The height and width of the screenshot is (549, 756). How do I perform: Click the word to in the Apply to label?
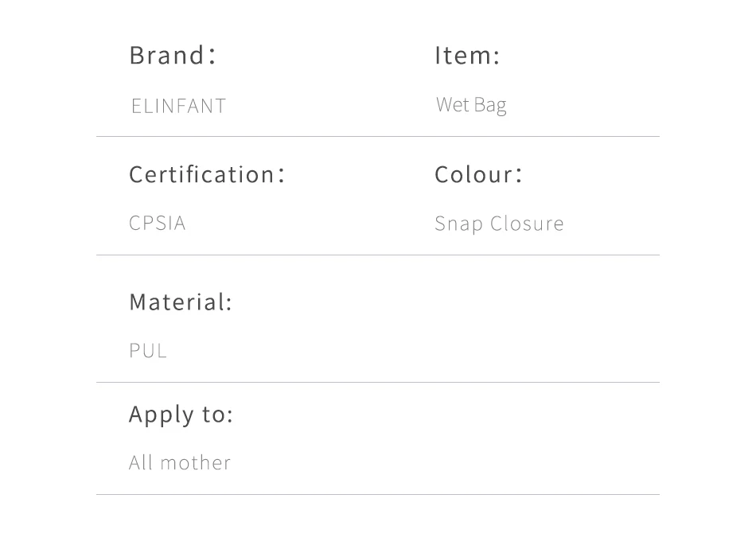pos(218,415)
